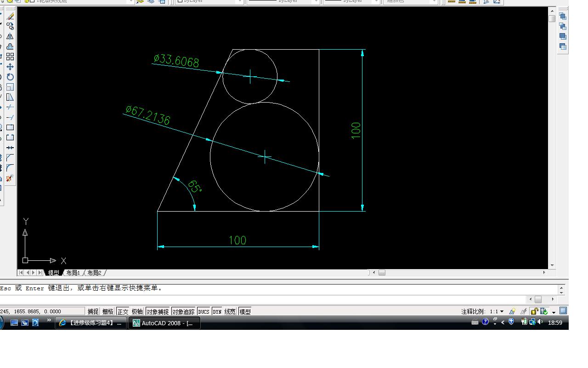Screen dimensions: 588x368
Task: Open the ByLayer lineweight dropdown
Action: [376, 1]
